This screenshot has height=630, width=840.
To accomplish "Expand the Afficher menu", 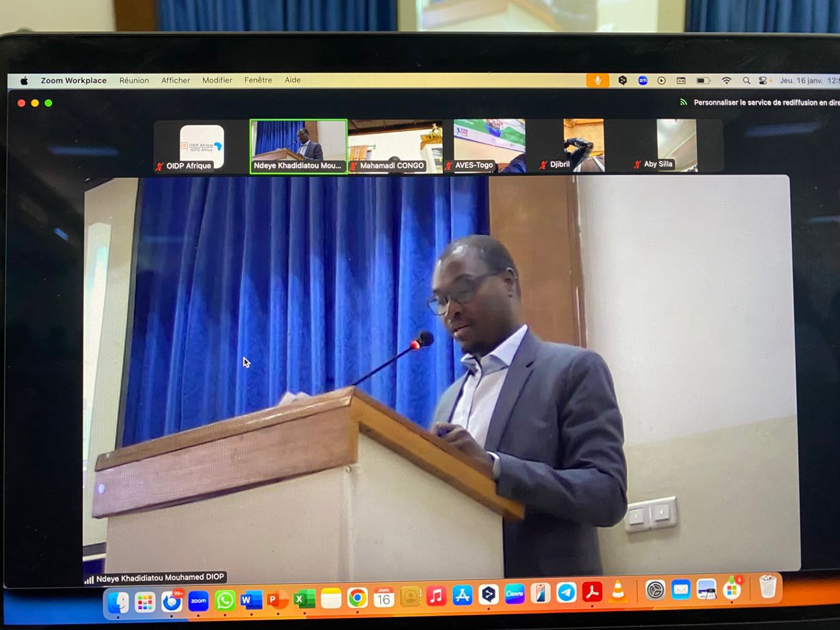I will click(175, 81).
